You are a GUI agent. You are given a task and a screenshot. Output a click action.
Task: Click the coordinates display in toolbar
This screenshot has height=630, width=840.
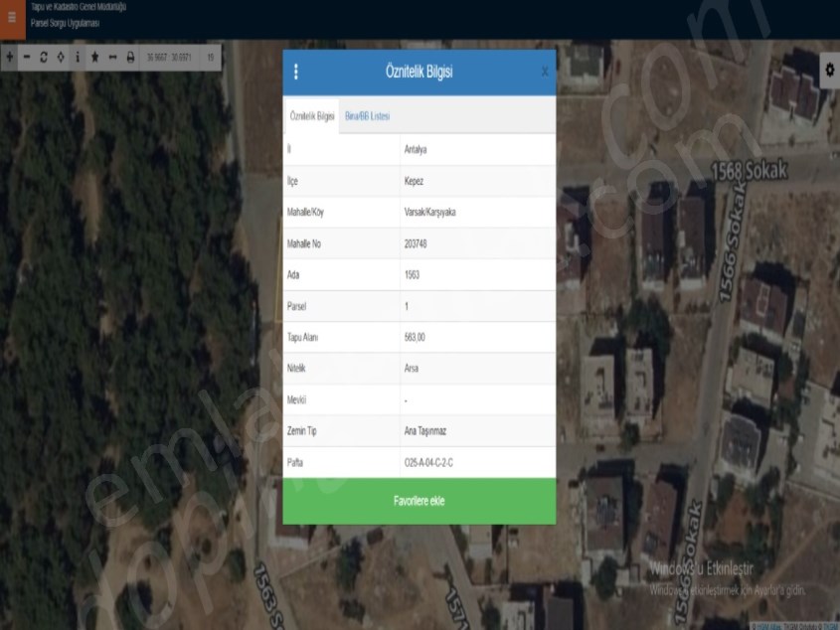pos(169,57)
